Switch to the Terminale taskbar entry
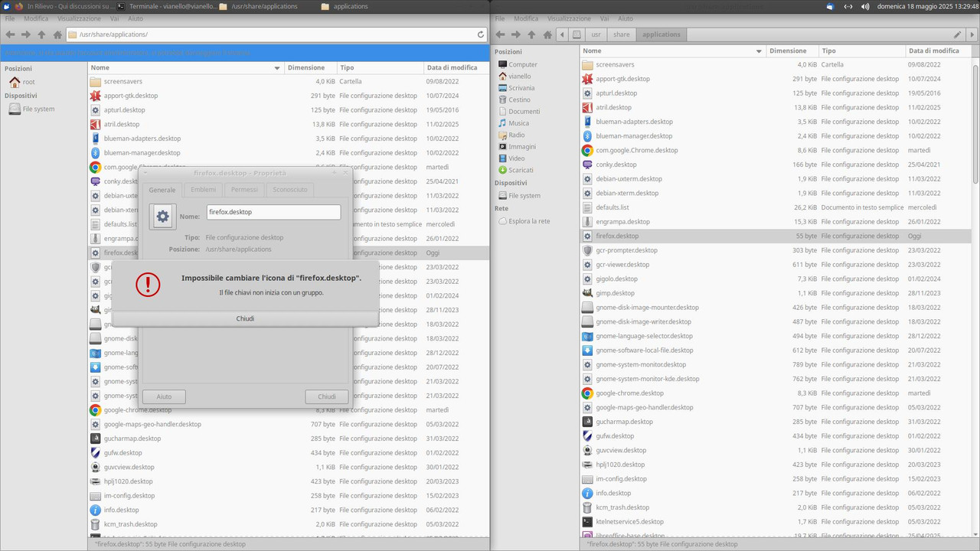The height and width of the screenshot is (551, 980). 166,6
